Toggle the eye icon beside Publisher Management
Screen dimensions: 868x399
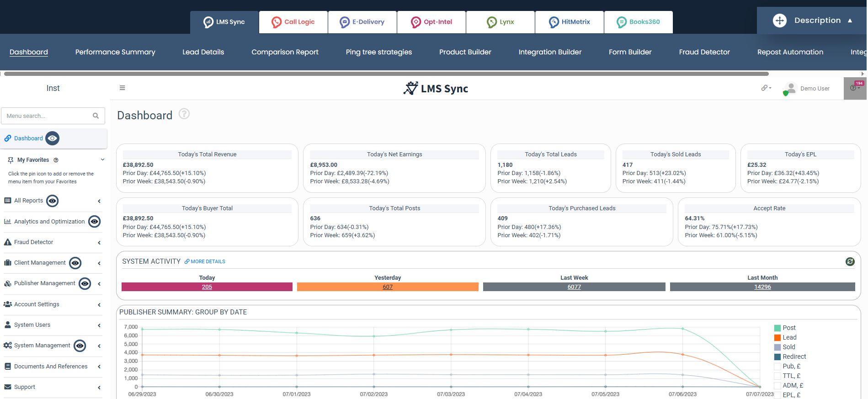click(85, 283)
